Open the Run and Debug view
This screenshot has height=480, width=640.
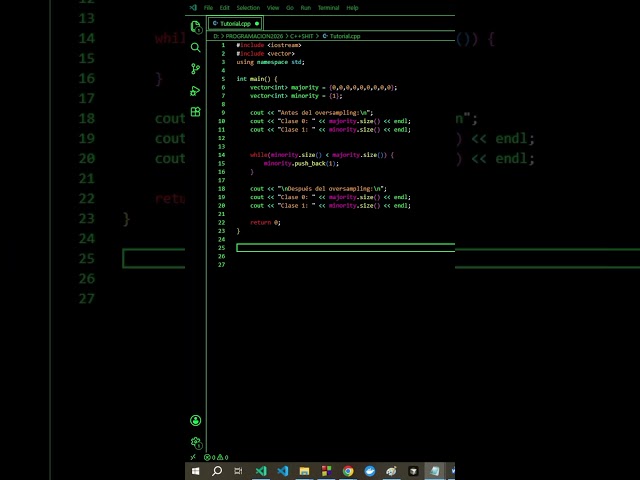[196, 91]
